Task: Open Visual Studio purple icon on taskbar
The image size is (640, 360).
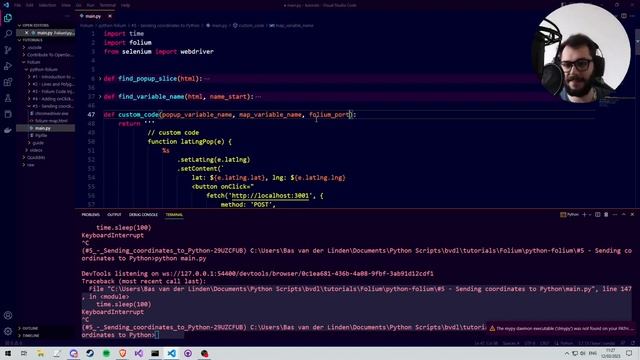Action: coord(139,353)
